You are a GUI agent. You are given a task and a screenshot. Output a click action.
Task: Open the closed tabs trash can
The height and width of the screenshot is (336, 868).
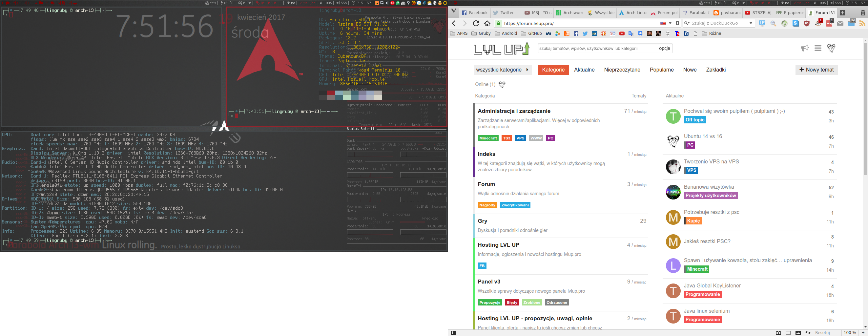coord(863,13)
